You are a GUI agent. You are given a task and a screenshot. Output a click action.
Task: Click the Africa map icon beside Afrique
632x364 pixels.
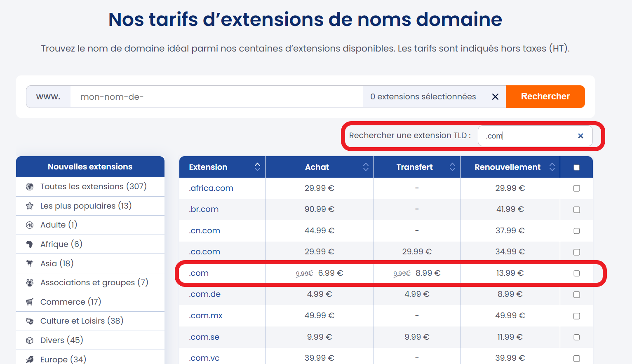pos(29,244)
